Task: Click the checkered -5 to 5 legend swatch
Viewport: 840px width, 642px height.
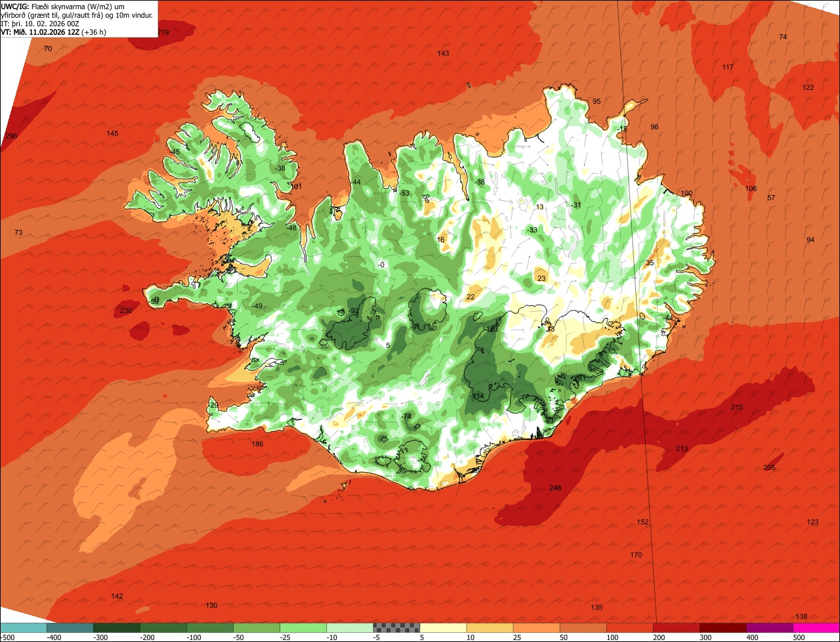Action: point(396,628)
